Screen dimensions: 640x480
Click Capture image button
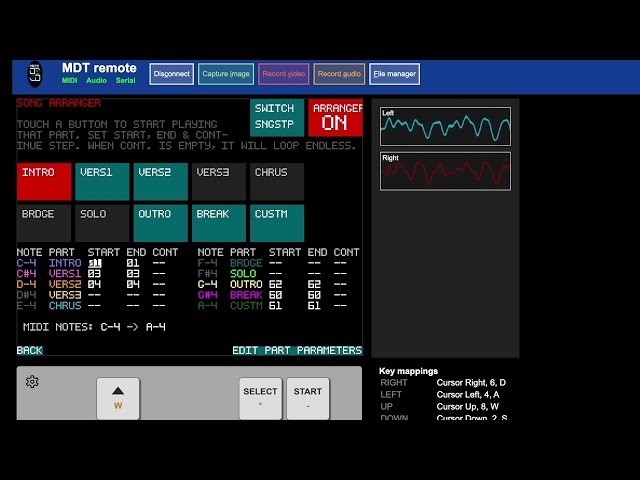226,74
